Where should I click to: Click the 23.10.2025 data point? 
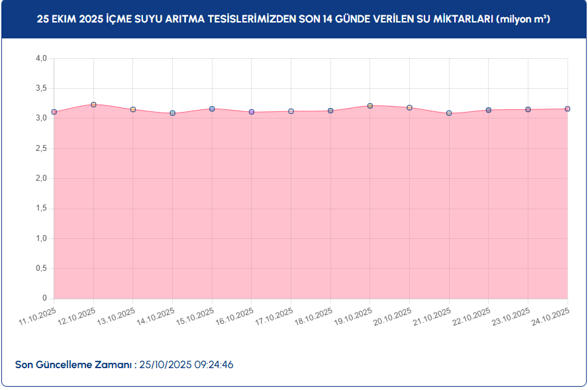(x=528, y=109)
